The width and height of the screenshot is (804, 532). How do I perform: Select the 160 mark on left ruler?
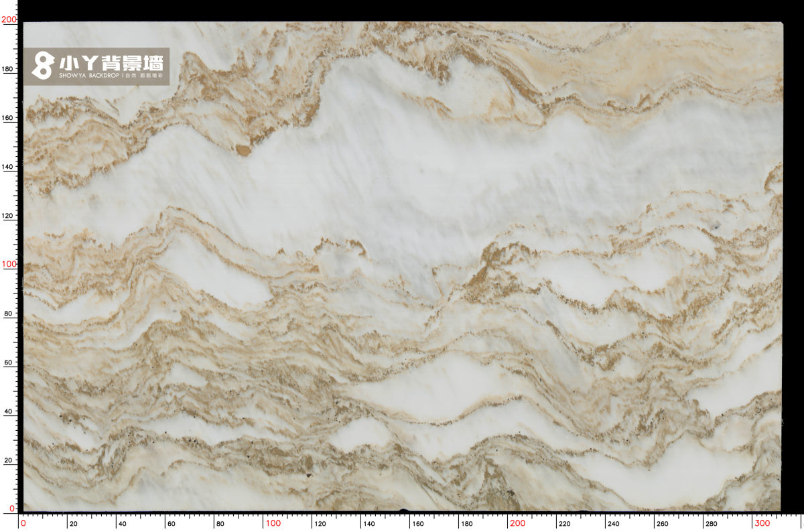(7, 118)
